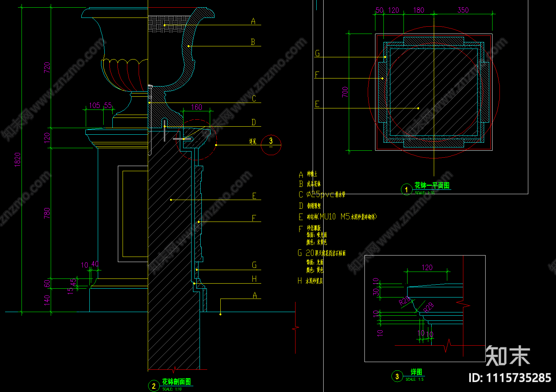This screenshot has height=392, width=556.
Task: Select the '160' dimension in the section view
Action: [197, 107]
